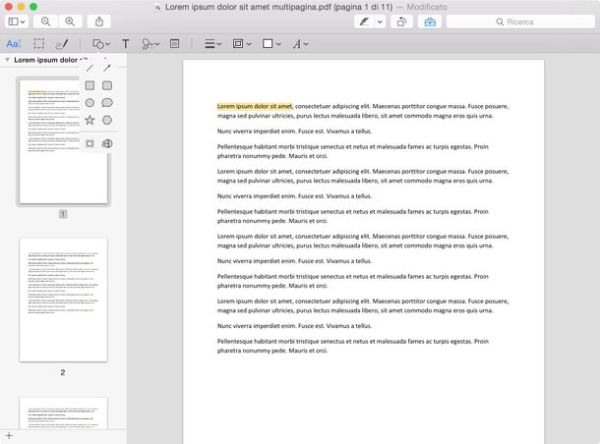Choose the speech bubble shape
The image size is (600, 444).
coord(107,103)
